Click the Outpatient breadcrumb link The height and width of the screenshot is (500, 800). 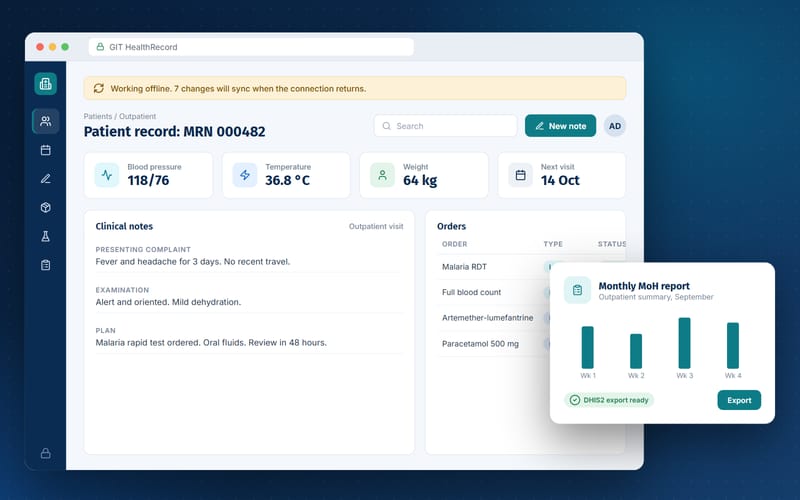pyautogui.click(x=137, y=116)
